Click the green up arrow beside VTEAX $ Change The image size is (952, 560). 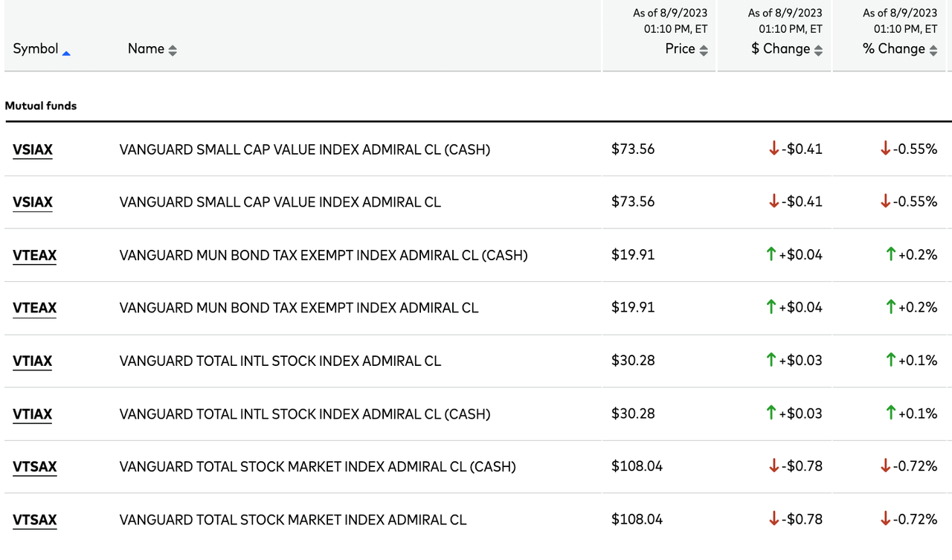(770, 307)
